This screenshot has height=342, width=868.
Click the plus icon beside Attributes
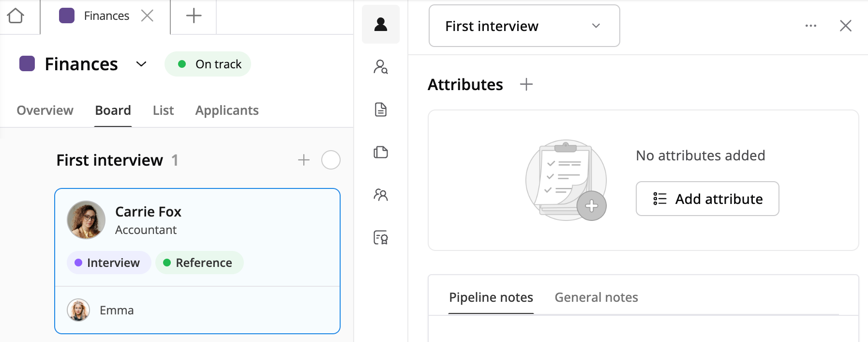point(526,84)
